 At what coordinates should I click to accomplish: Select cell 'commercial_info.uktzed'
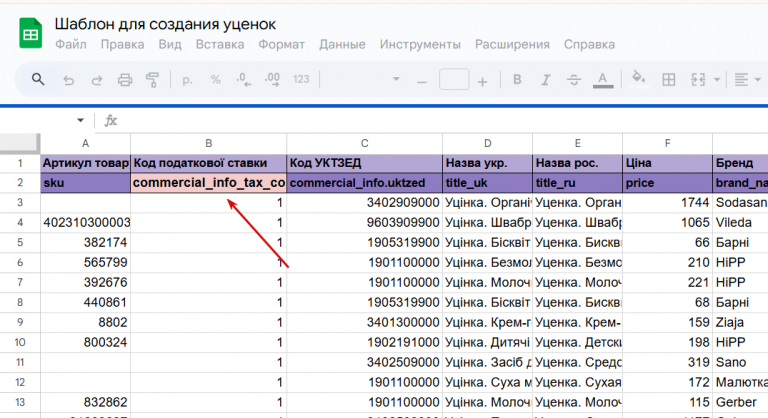pyautogui.click(x=364, y=183)
